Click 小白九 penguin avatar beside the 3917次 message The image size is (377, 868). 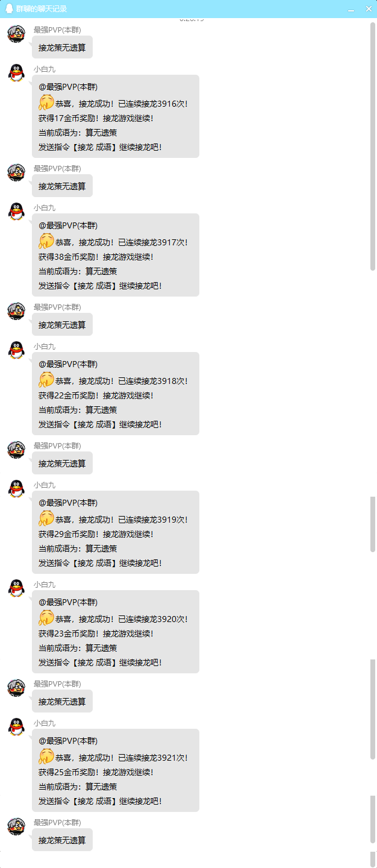pos(16,212)
